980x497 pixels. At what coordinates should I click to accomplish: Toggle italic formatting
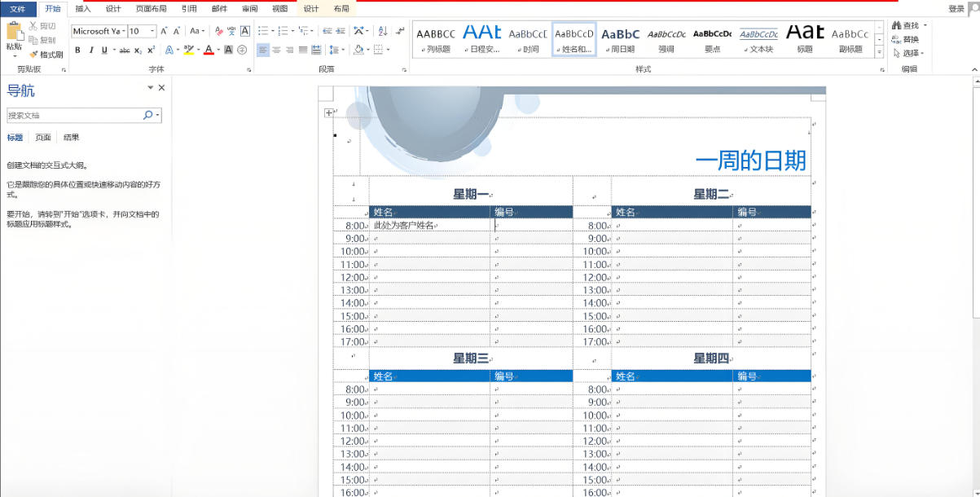coord(90,51)
